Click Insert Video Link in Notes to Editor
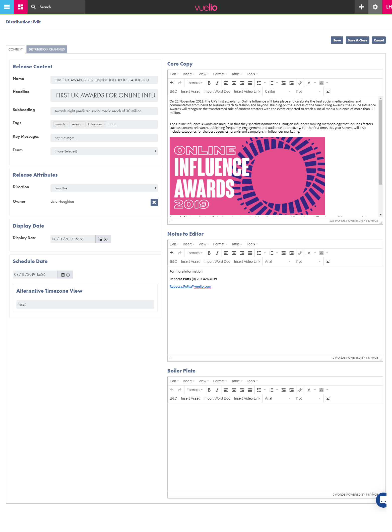The image size is (392, 532). click(x=247, y=261)
